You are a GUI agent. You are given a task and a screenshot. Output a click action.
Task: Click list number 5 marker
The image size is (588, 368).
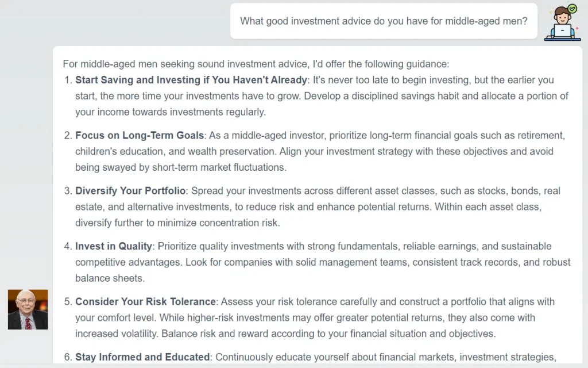coord(67,301)
